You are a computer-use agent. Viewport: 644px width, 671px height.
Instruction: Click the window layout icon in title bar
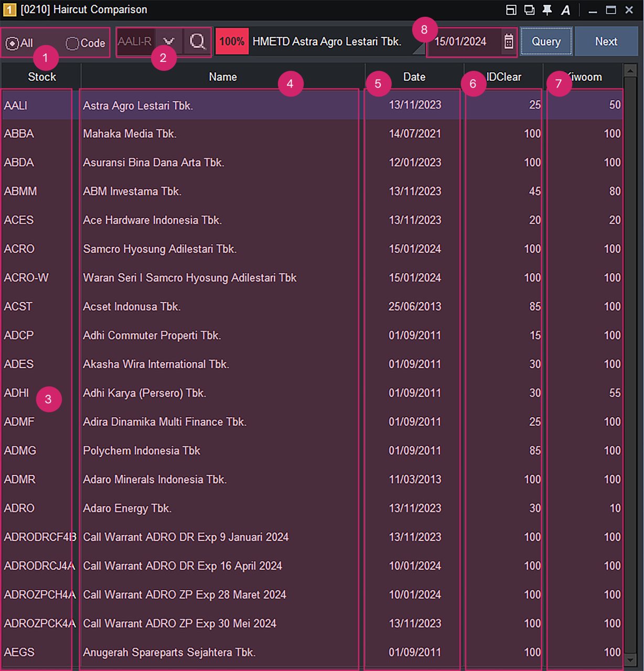pyautogui.click(x=511, y=10)
